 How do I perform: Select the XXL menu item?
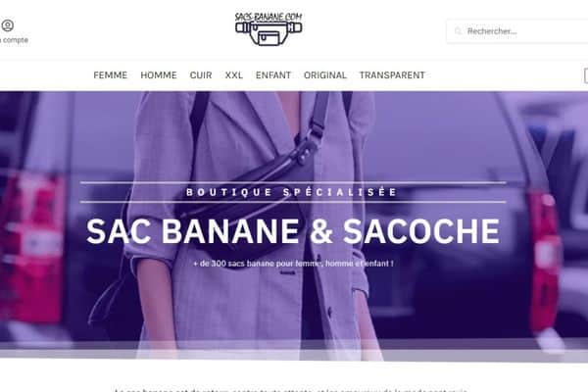click(x=234, y=75)
